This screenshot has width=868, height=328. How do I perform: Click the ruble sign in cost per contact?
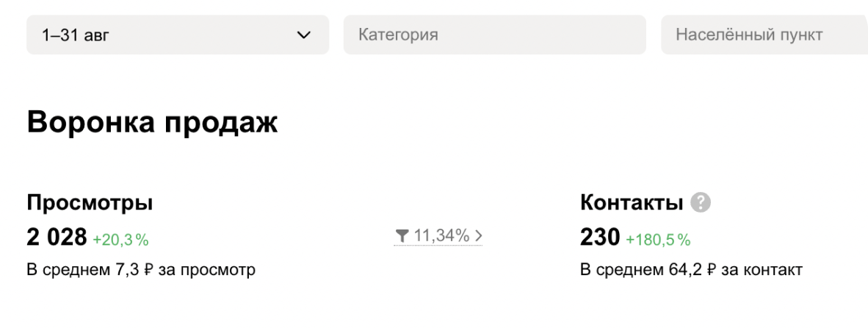tap(711, 270)
